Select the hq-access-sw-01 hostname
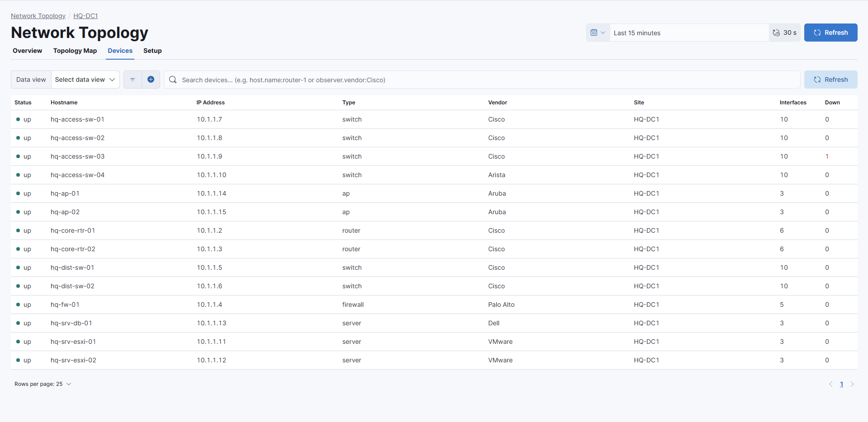This screenshot has height=422, width=868. tap(77, 119)
